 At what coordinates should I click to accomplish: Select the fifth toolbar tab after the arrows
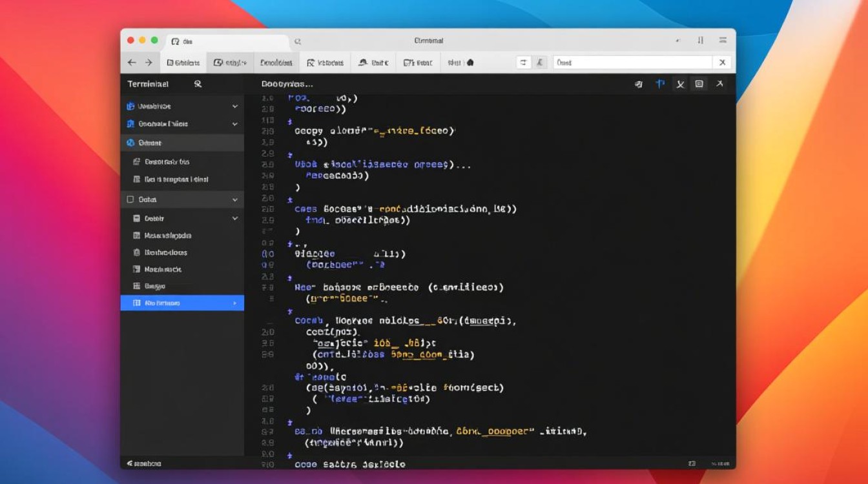373,63
